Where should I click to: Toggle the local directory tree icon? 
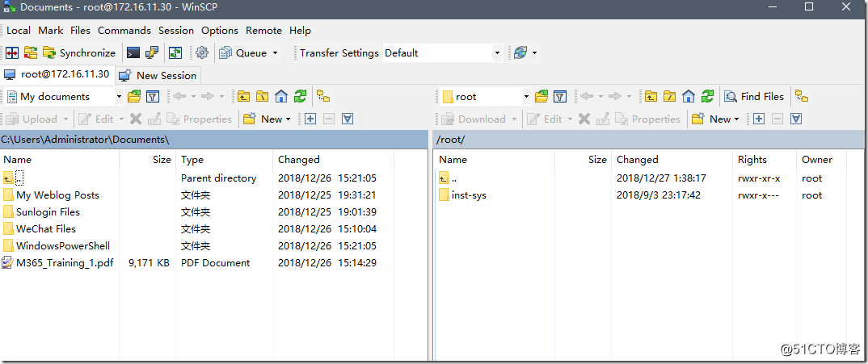pos(323,97)
